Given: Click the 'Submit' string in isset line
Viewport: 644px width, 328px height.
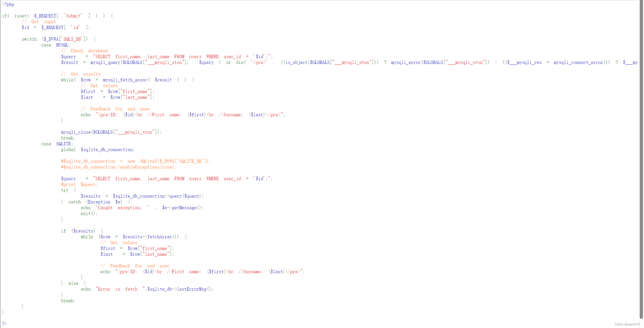Looking at the screenshot, I should (x=73, y=16).
